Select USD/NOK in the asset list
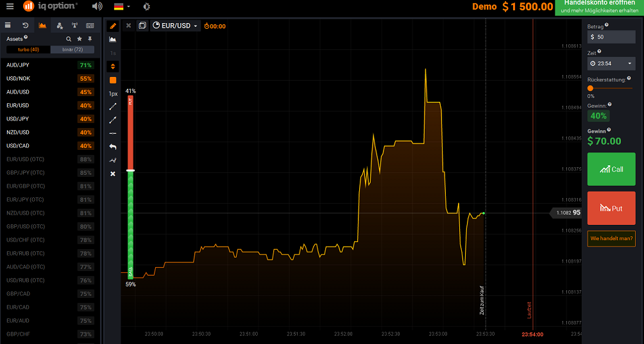The height and width of the screenshot is (344, 644). (x=50, y=79)
